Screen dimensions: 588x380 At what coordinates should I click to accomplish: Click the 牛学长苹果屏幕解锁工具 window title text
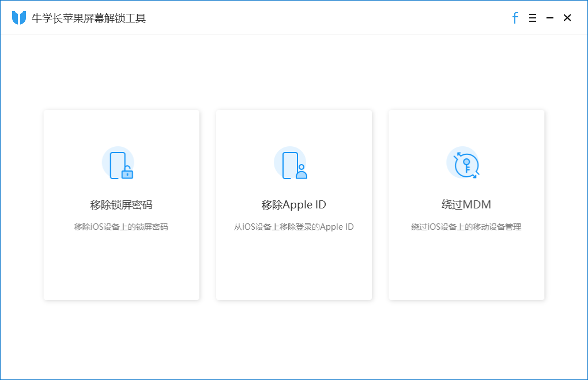[89, 18]
